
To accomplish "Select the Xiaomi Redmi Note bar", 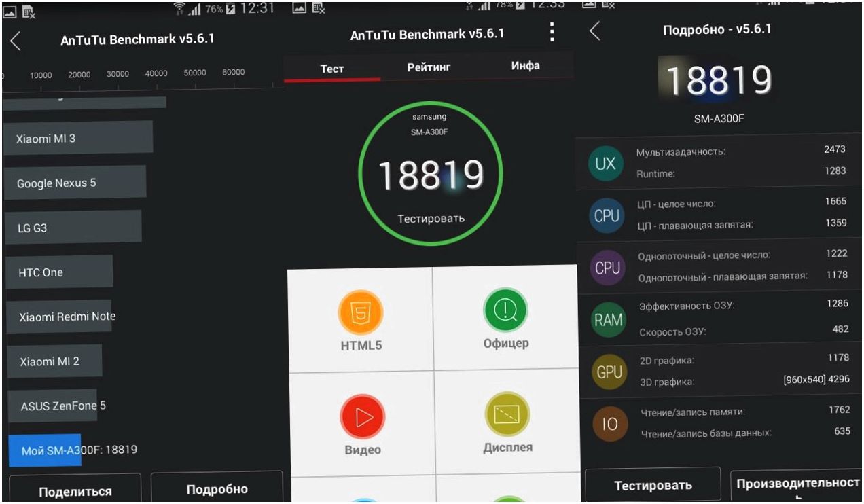I will click(x=59, y=316).
